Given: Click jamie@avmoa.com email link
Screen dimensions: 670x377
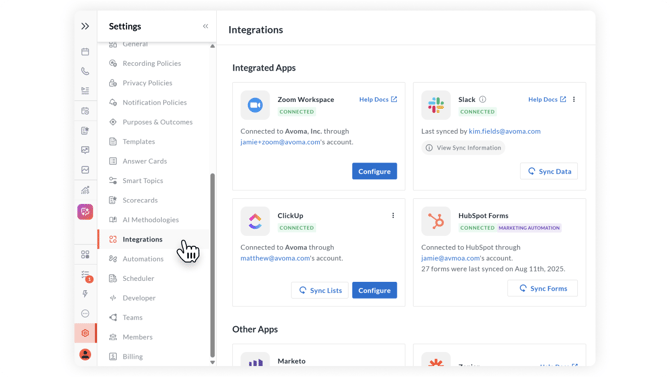Looking at the screenshot, I should pos(450,258).
